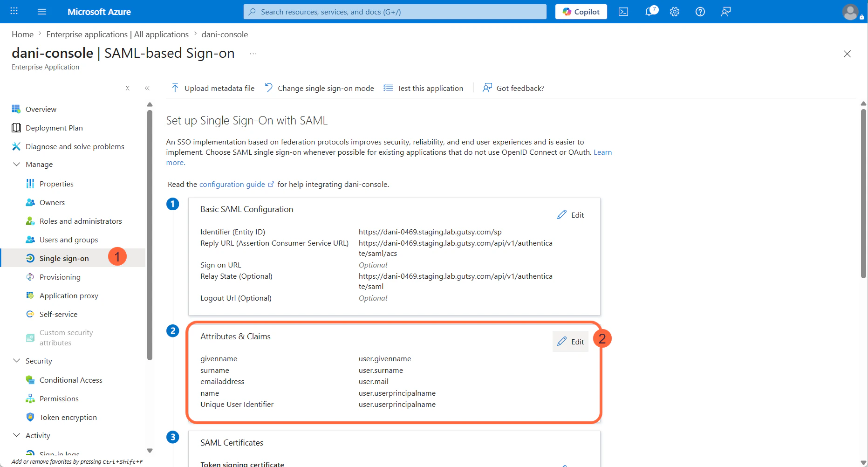Click the Provisioning sync icon
The height and width of the screenshot is (467, 868).
[30, 277]
